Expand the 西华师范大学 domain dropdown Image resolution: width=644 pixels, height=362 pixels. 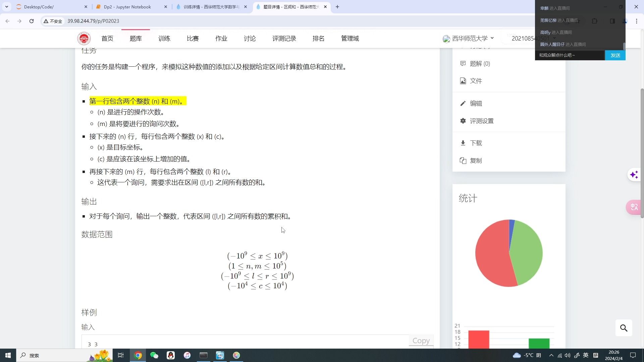tap(492, 38)
